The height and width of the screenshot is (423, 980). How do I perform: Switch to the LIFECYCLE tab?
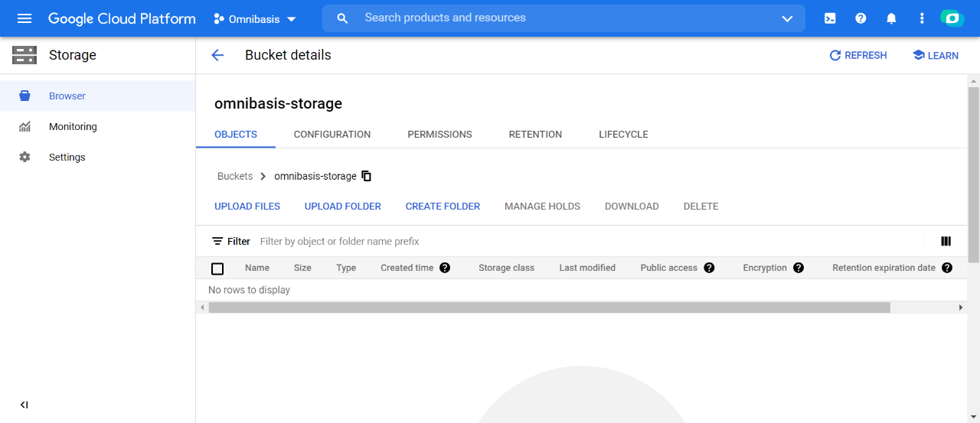click(x=623, y=135)
